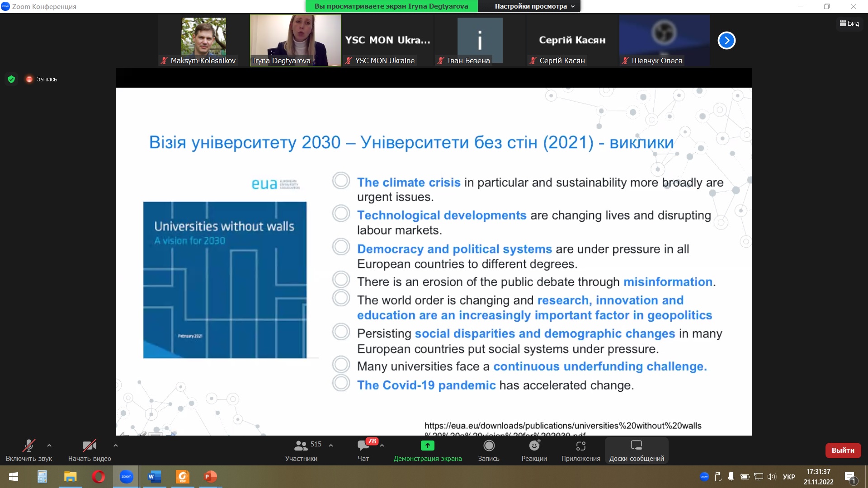Select Iryna Degtyarova video thumbnail
The height and width of the screenshot is (488, 868).
[x=296, y=40]
